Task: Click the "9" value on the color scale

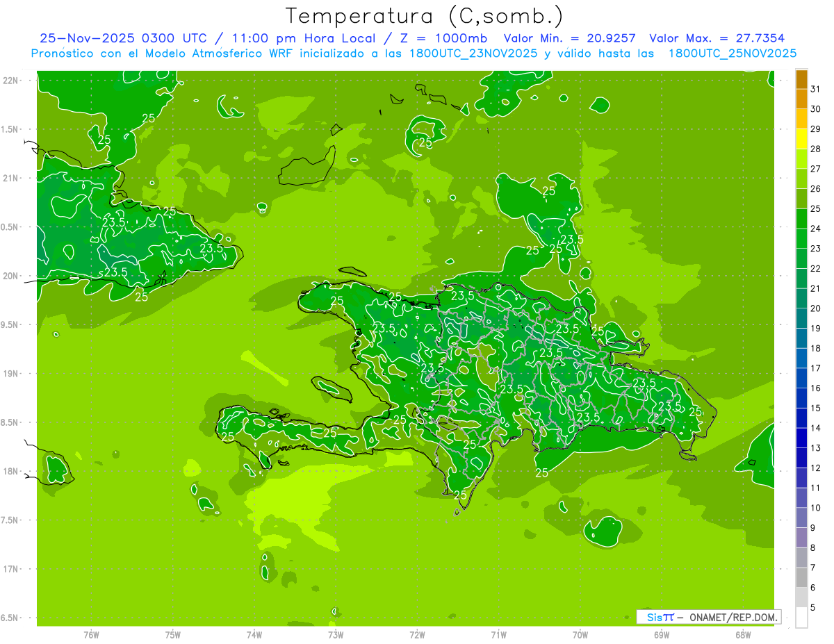Action: [x=813, y=528]
